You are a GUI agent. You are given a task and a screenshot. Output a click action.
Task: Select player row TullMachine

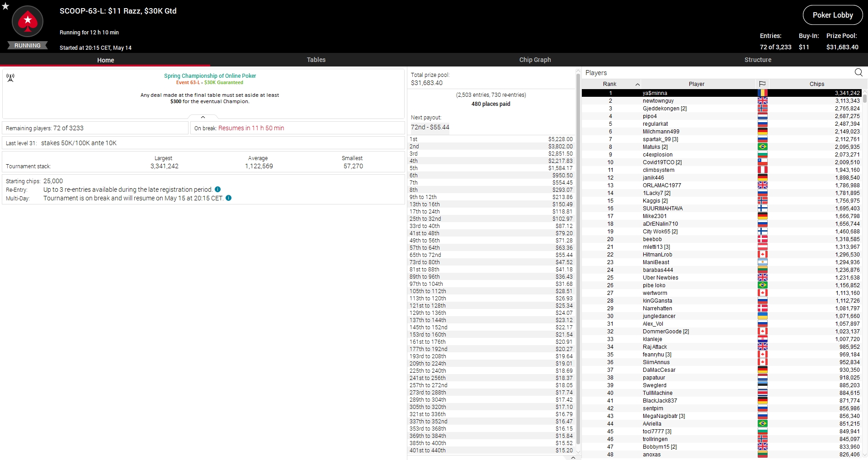coord(722,393)
